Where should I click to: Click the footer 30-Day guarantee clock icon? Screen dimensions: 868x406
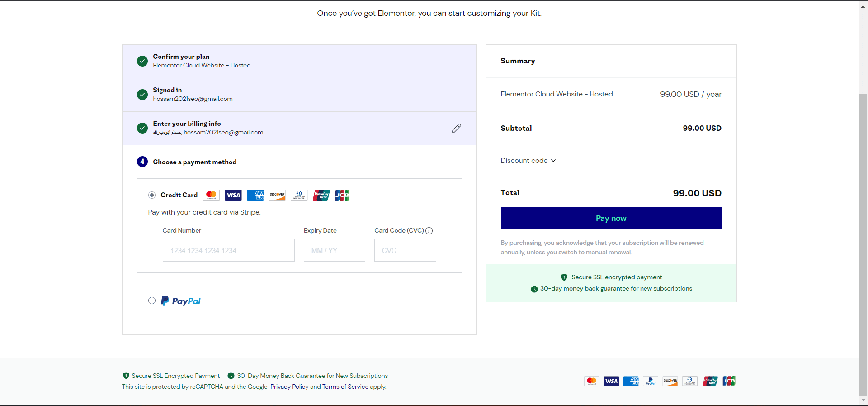tap(231, 376)
